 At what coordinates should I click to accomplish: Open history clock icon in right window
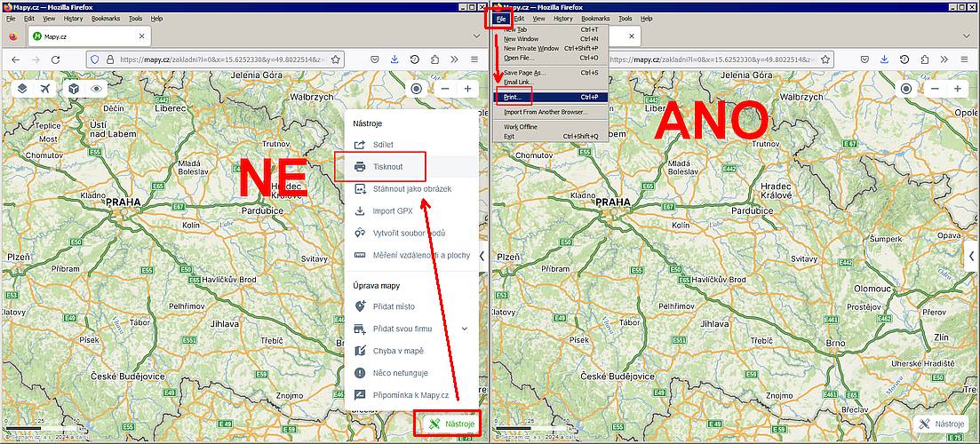904,59
